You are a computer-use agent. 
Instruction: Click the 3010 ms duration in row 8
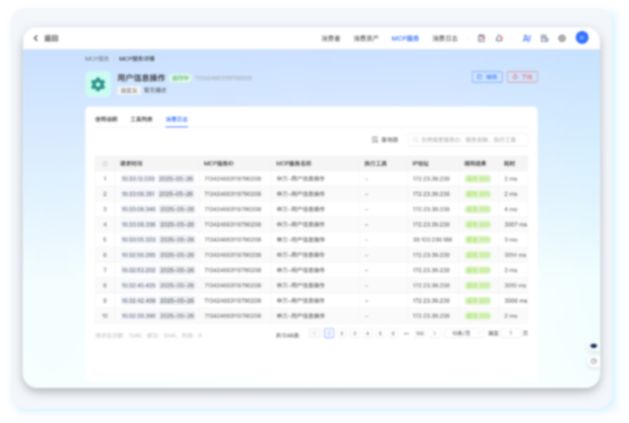tap(515, 285)
